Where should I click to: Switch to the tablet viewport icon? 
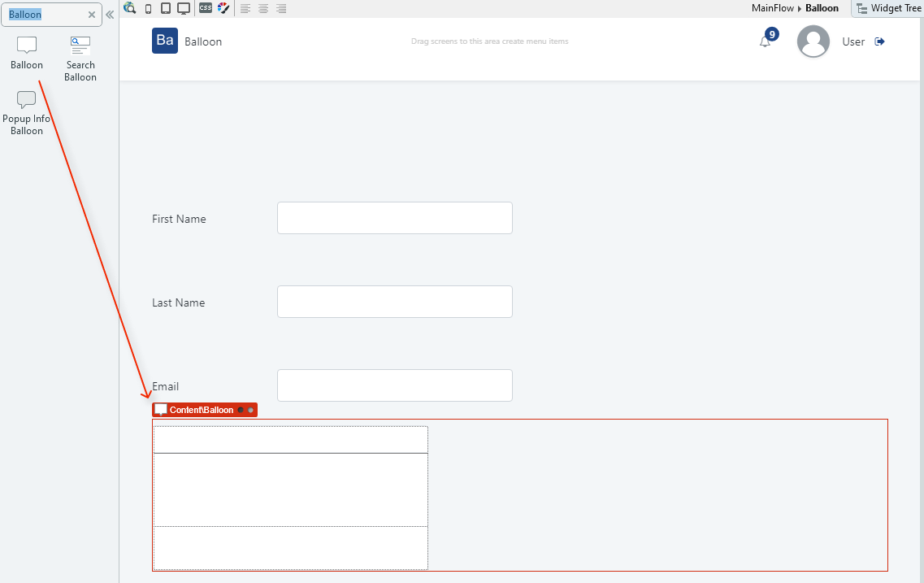(x=165, y=8)
